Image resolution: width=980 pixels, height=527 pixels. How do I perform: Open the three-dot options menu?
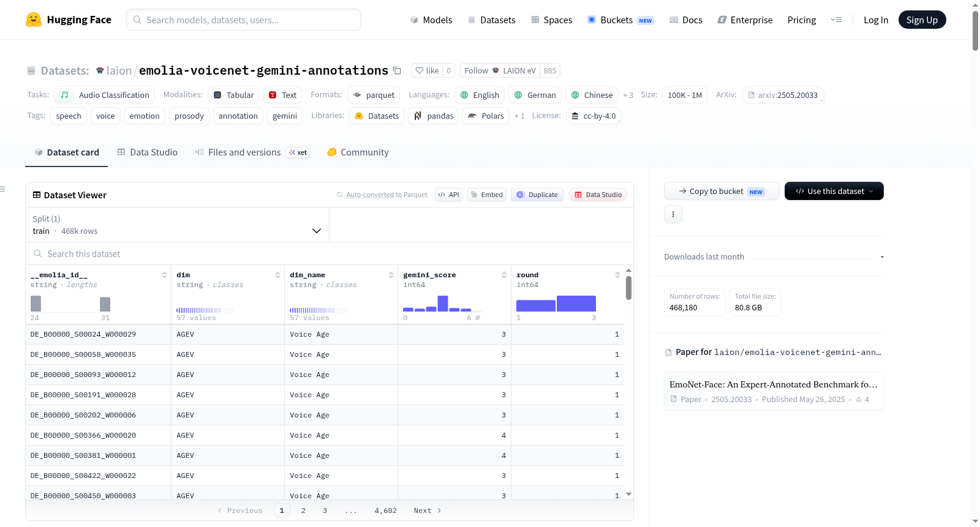(673, 214)
